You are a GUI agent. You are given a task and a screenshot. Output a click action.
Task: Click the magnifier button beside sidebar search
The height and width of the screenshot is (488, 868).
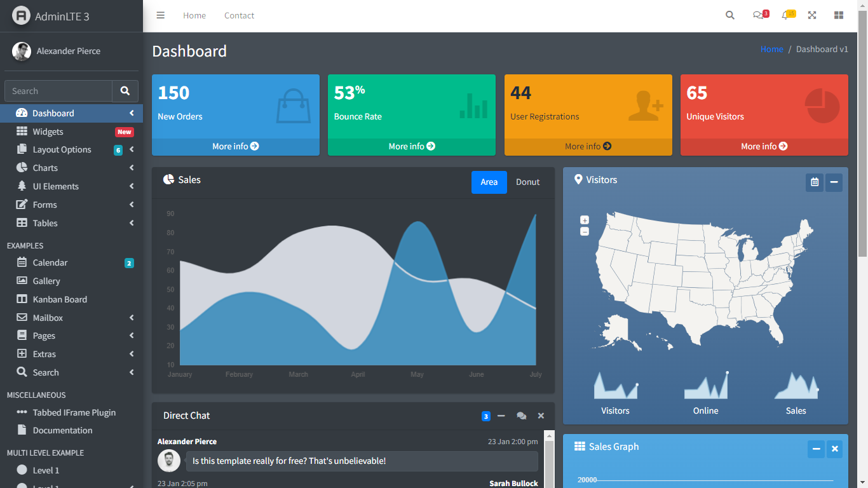point(125,91)
